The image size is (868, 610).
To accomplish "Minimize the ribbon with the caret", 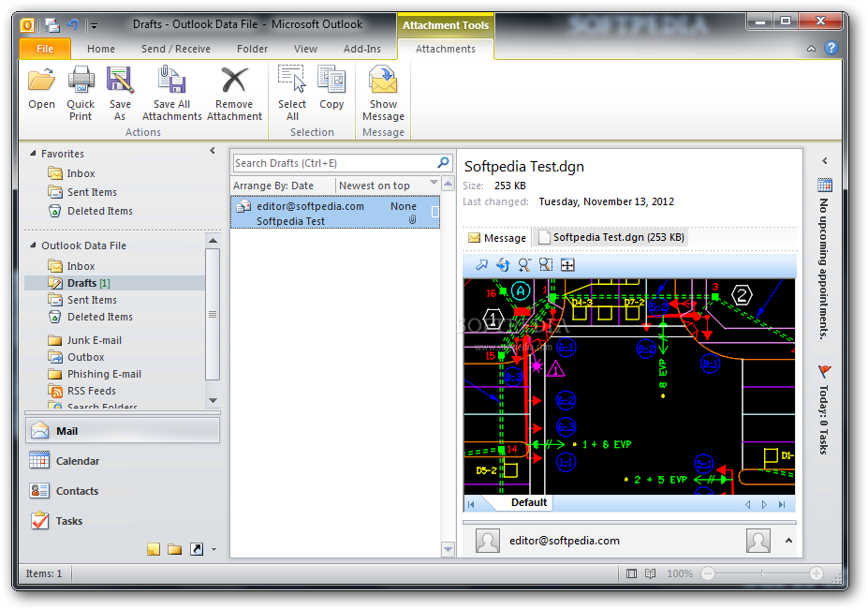I will (x=811, y=49).
